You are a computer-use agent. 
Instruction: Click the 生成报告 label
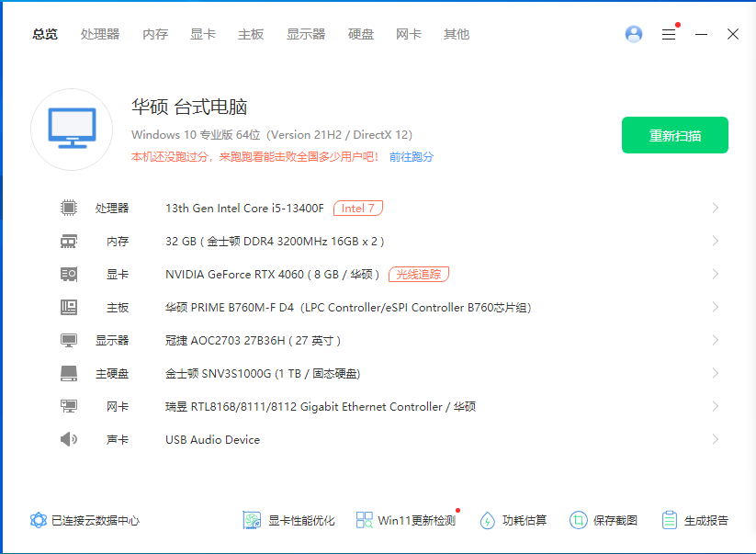(706, 520)
